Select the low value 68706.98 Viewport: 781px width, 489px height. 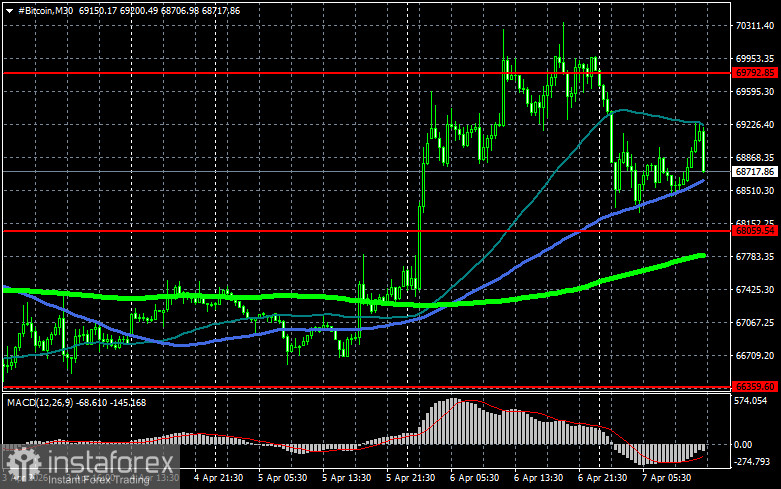click(179, 10)
